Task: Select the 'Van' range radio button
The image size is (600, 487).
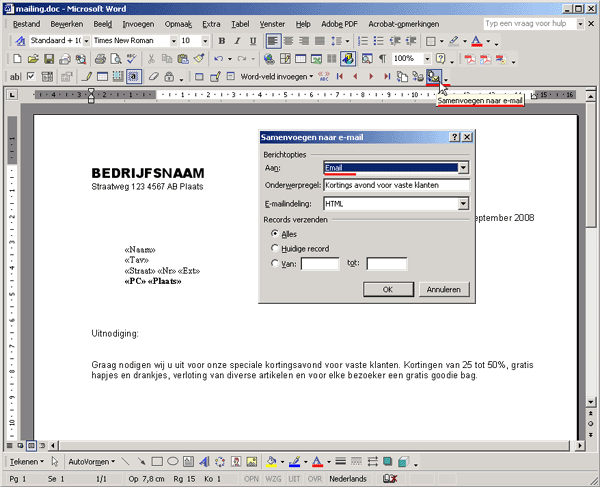Action: pos(275,264)
